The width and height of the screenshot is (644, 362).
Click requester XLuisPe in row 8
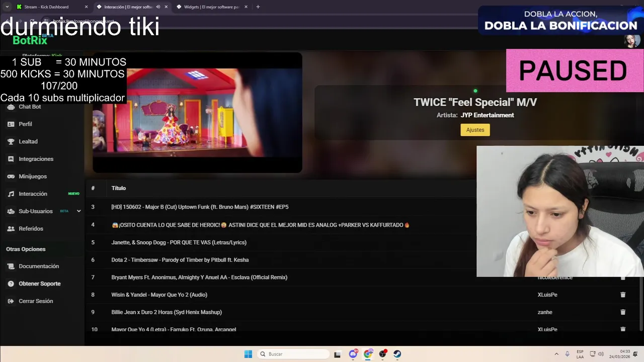[547, 295]
